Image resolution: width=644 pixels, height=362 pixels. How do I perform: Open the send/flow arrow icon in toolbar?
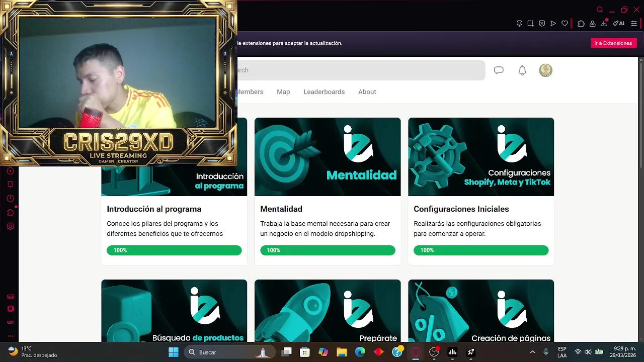553,23
